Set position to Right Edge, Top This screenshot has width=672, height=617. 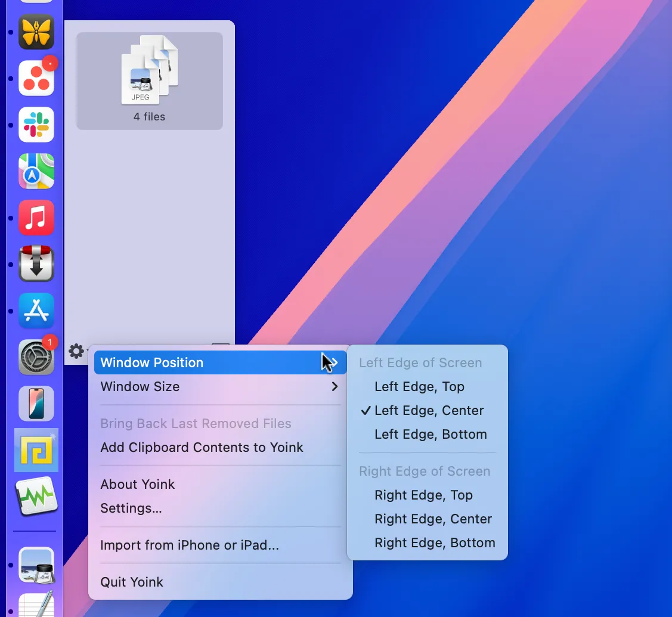coord(428,495)
